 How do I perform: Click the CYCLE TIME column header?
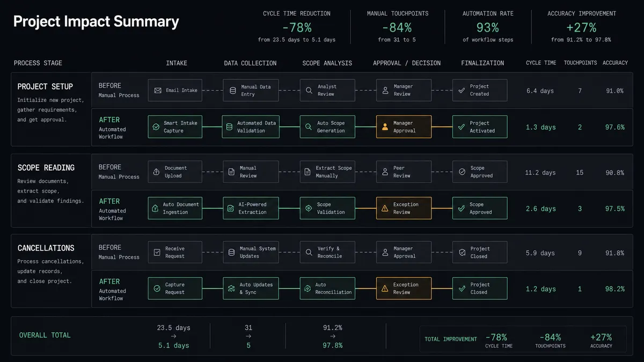pos(541,63)
